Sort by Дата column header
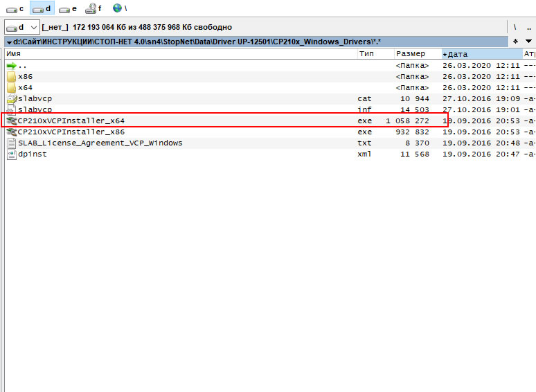Screen dimensions: 536x392 [x=482, y=53]
